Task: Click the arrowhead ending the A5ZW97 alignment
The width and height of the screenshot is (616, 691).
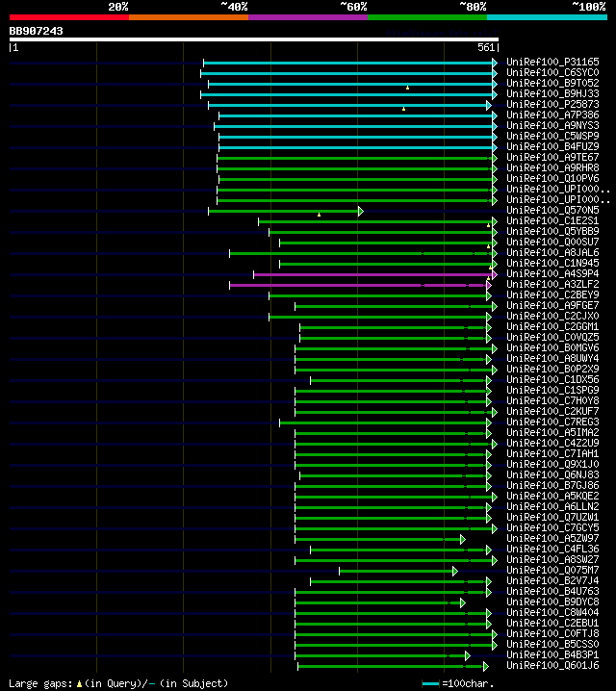Action: tap(462, 539)
